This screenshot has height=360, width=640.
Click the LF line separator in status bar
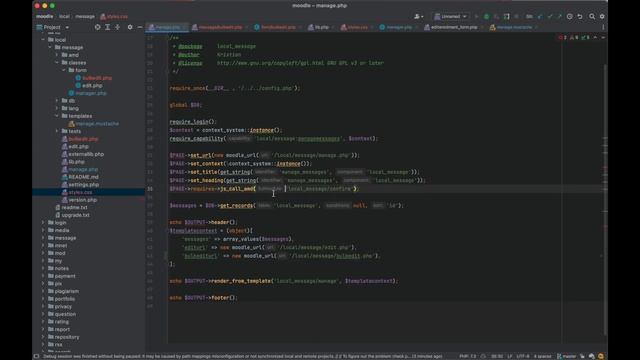pos(510,356)
